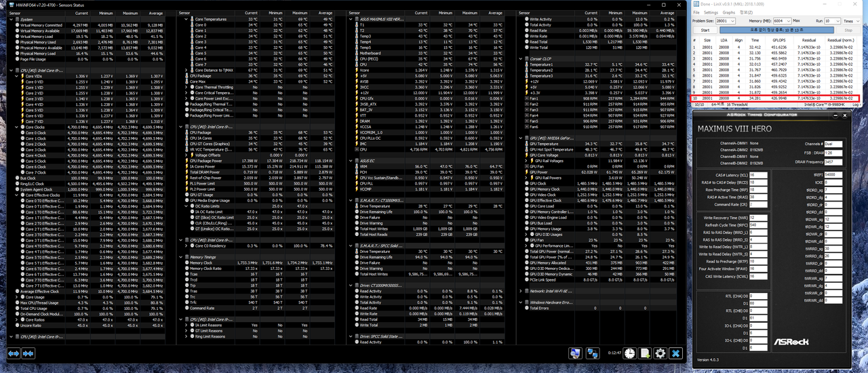868x373 pixels.
Task: Close HWiNFO sensors with the blue X icon
Action: point(675,353)
